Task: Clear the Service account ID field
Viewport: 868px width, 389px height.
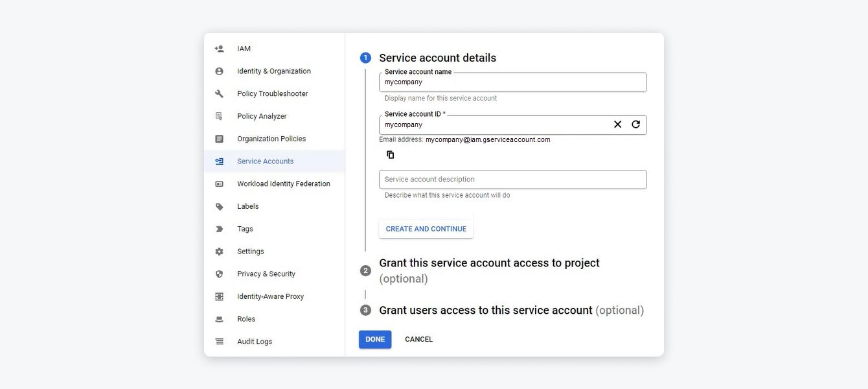Action: 617,124
